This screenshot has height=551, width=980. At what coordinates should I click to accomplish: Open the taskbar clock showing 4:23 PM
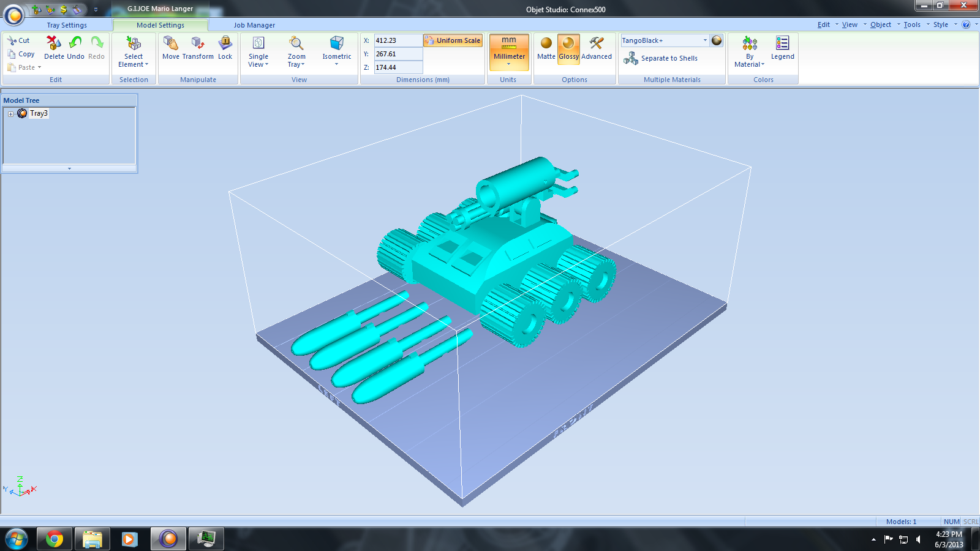coord(949,539)
